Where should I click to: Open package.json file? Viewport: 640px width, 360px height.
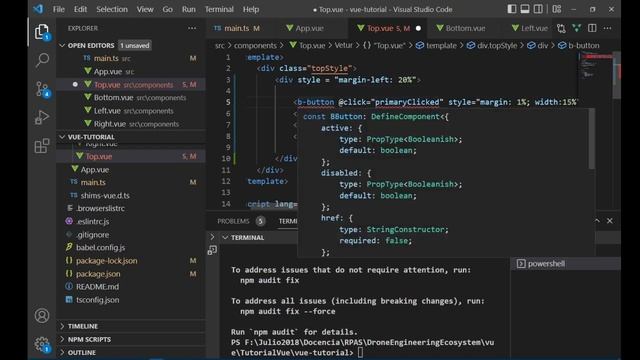131,273
